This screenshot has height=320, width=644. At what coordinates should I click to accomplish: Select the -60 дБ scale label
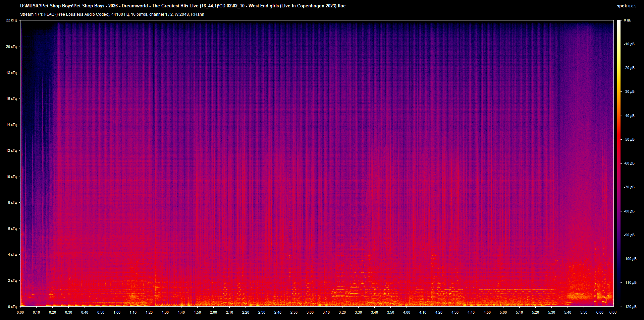629,164
